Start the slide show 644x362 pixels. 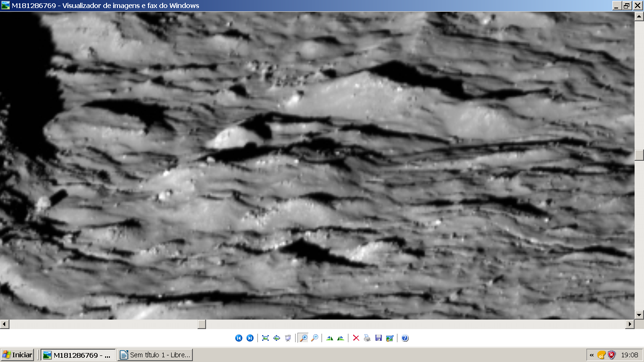(x=288, y=338)
